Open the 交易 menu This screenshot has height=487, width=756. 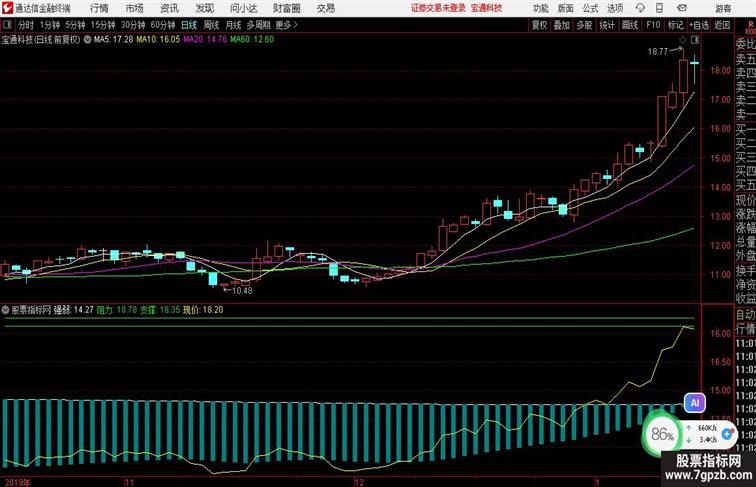tap(325, 8)
